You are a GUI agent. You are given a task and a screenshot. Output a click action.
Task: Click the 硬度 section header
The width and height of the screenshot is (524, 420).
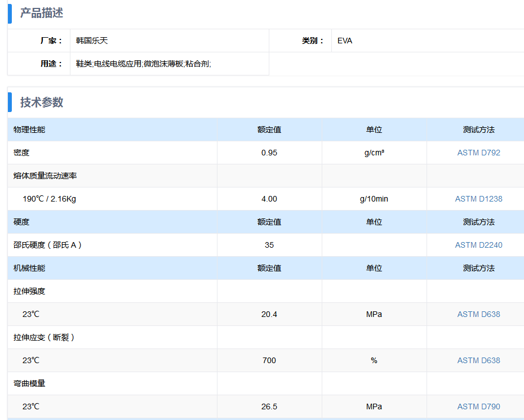[21, 222]
